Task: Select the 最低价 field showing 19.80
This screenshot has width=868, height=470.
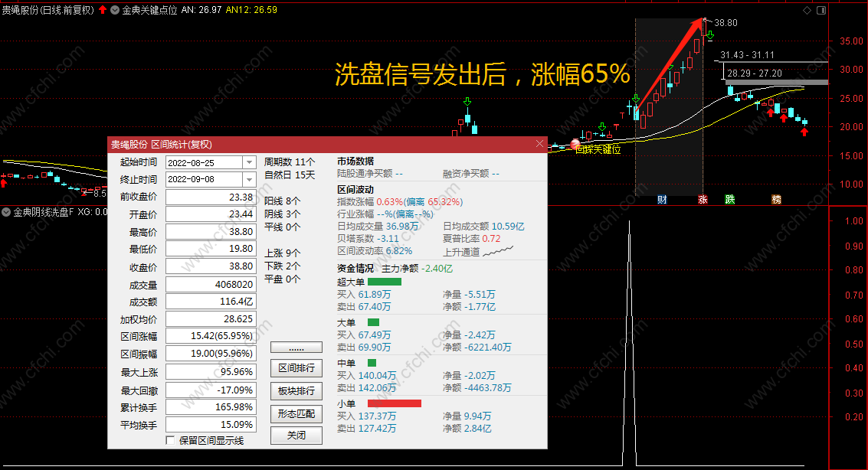Action: (211, 249)
